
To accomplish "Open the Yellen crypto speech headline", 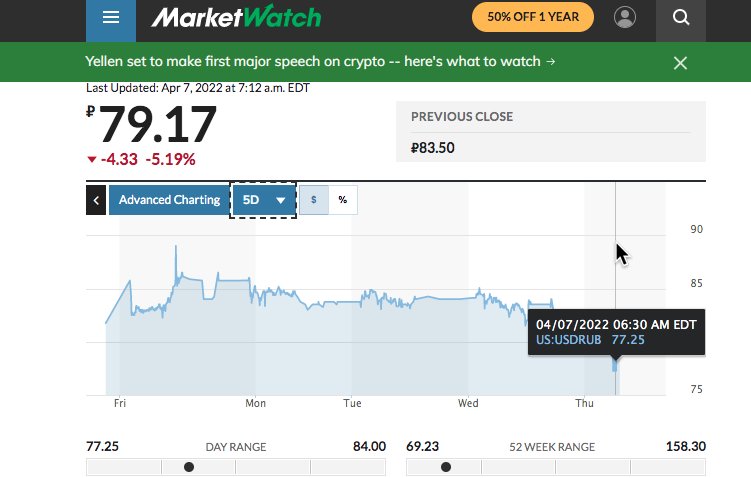I will [320, 62].
